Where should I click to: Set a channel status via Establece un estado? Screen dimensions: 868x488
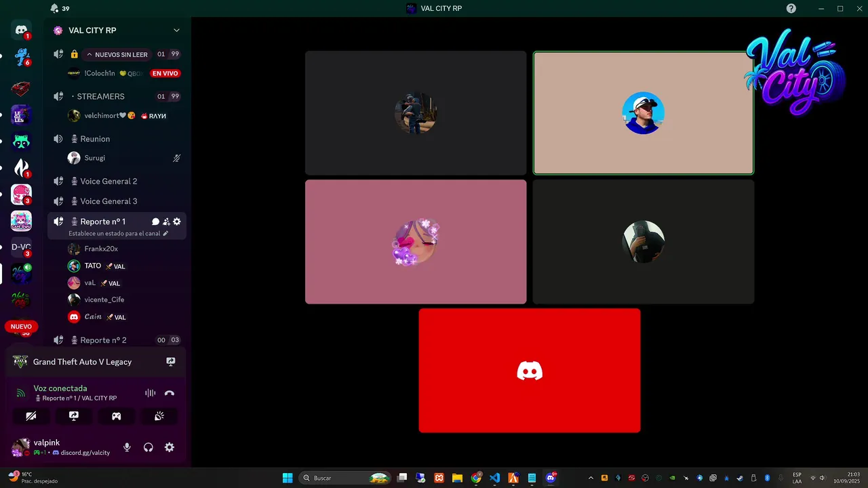pos(118,233)
